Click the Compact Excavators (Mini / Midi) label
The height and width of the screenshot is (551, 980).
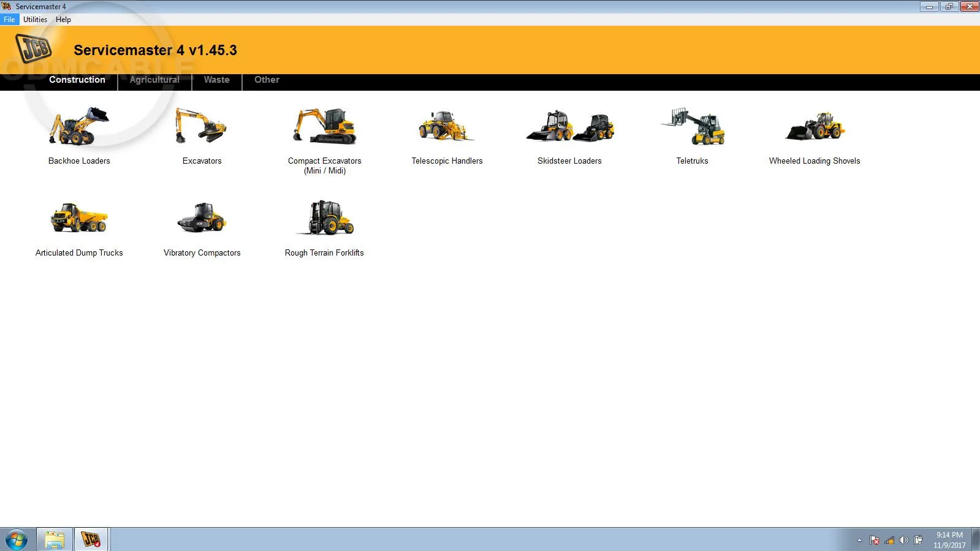325,166
